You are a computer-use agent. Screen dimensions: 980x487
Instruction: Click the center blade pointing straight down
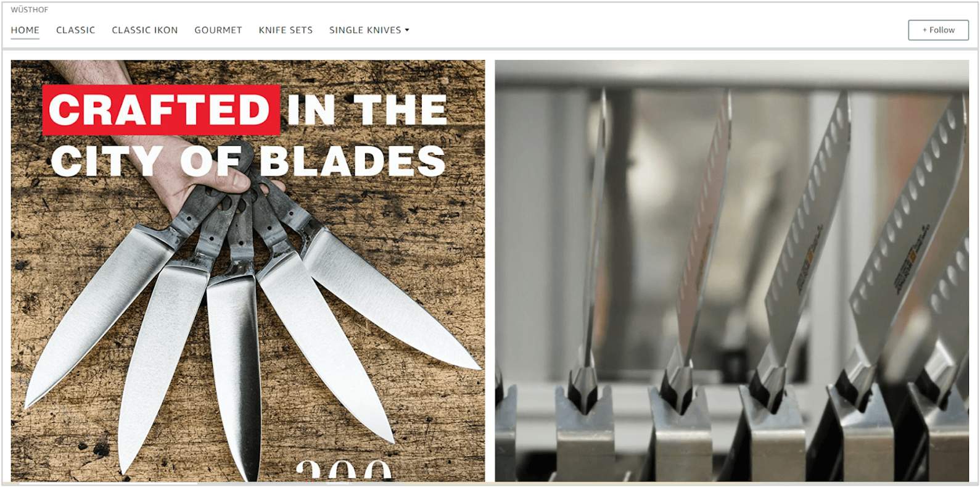[x=233, y=370]
